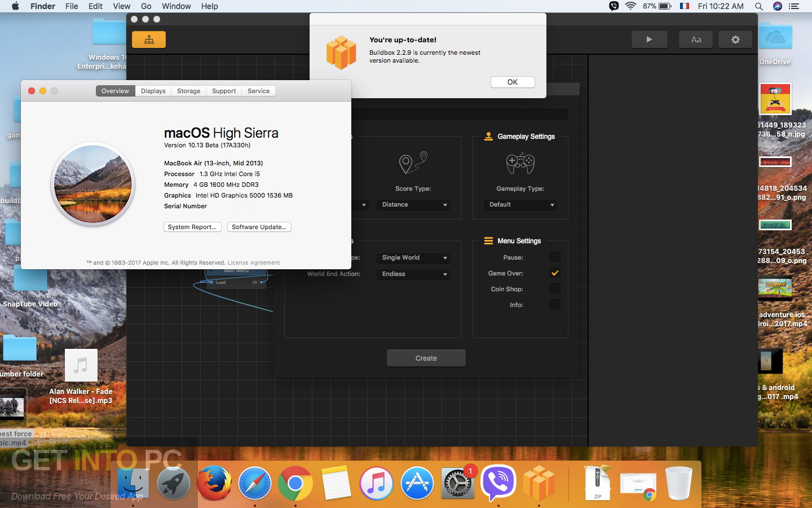This screenshot has height=508, width=812.
Task: Open iTunes from the dock
Action: point(377,483)
